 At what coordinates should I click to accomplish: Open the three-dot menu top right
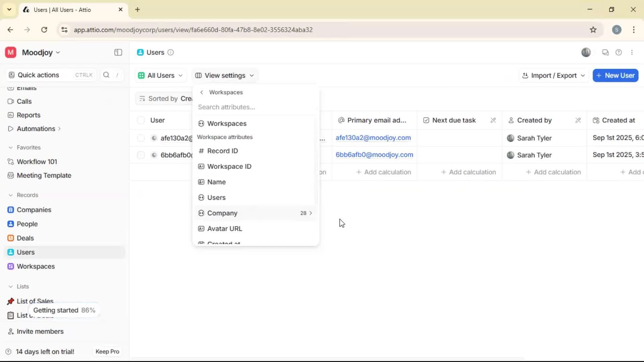pyautogui.click(x=632, y=52)
